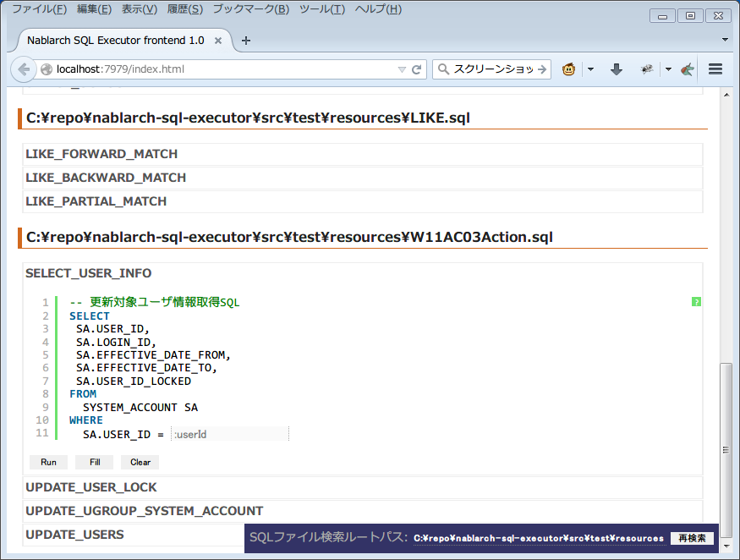Expand the UPDATE_USER_LOCK statement
The image size is (740, 560).
pyautogui.click(x=91, y=487)
